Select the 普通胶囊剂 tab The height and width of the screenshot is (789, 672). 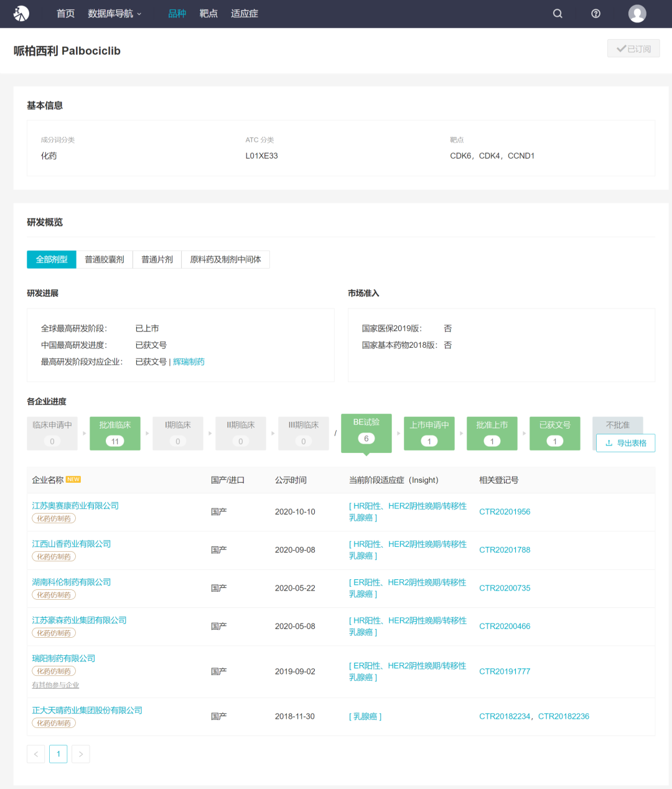(x=105, y=259)
